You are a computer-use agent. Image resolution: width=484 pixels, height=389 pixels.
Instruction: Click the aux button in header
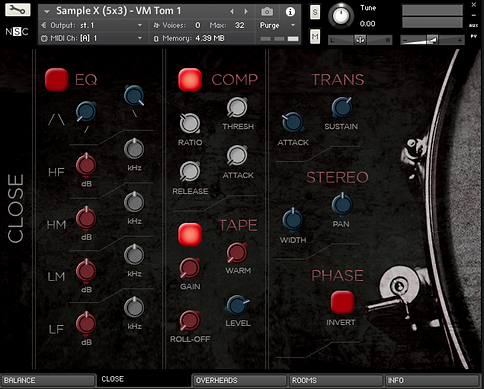pyautogui.click(x=473, y=25)
